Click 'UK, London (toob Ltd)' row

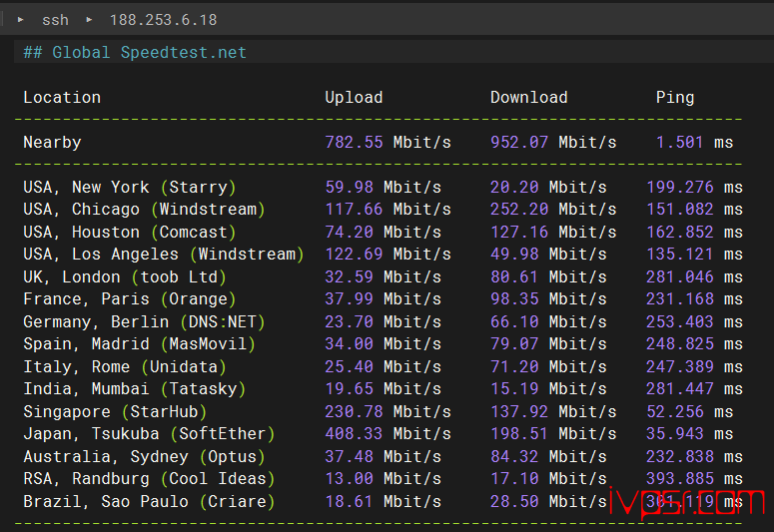pos(125,276)
